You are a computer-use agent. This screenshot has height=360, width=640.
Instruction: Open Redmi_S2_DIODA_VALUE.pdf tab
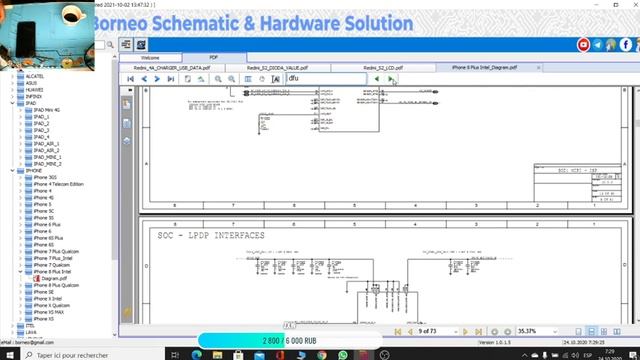click(x=278, y=68)
